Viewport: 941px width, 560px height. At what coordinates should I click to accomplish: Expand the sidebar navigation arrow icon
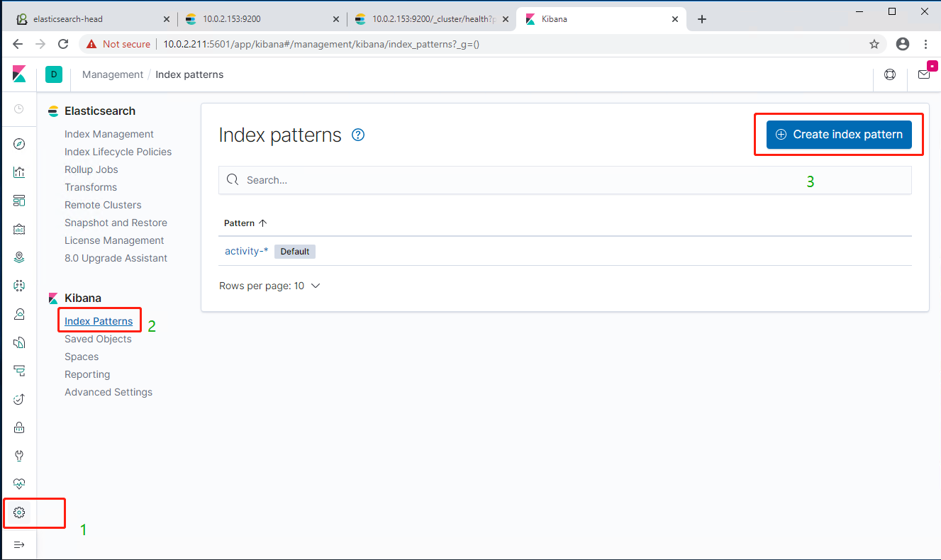19,544
